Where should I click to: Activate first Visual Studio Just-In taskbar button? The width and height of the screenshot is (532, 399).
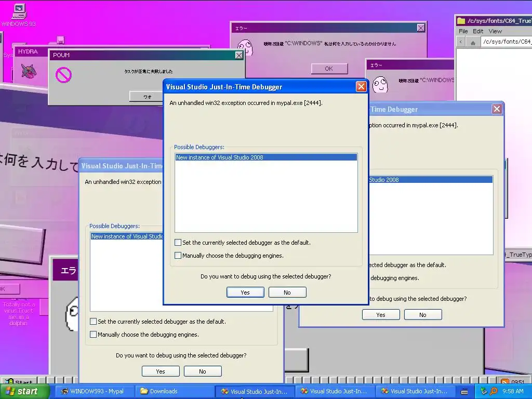(x=255, y=391)
